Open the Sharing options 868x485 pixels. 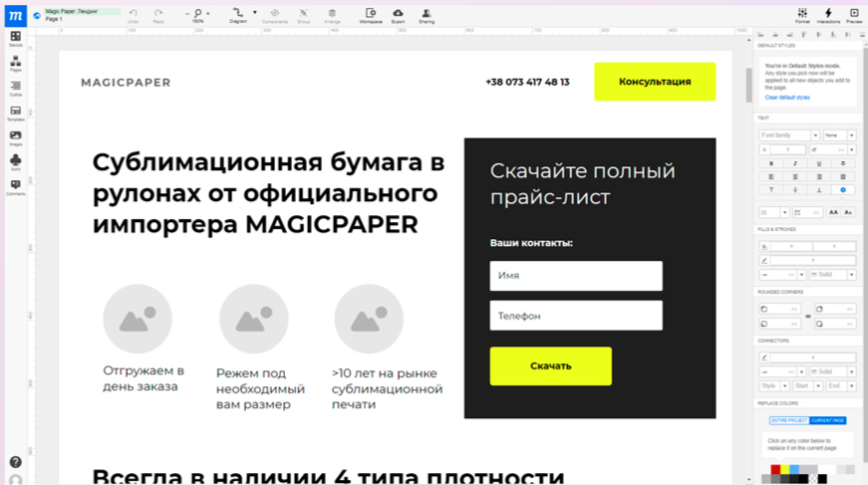pos(427,14)
